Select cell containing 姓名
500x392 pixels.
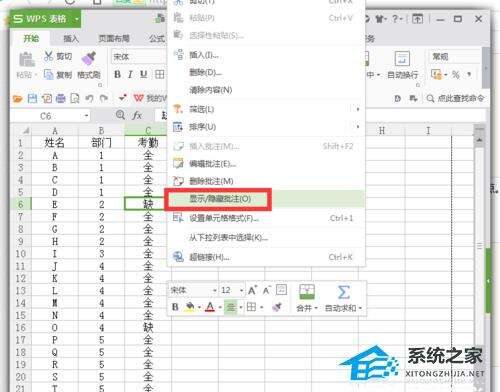pos(55,143)
